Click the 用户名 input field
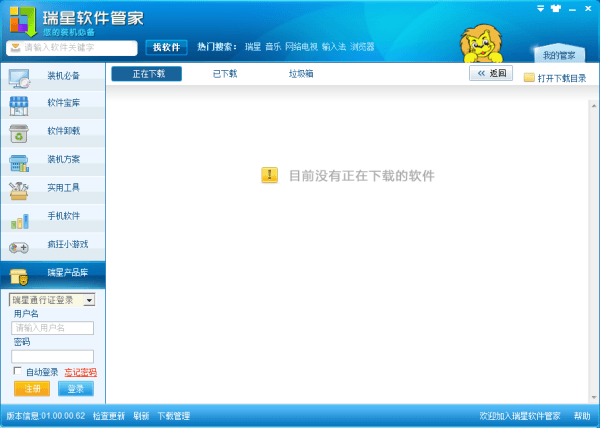This screenshot has height=428, width=600. click(x=52, y=328)
